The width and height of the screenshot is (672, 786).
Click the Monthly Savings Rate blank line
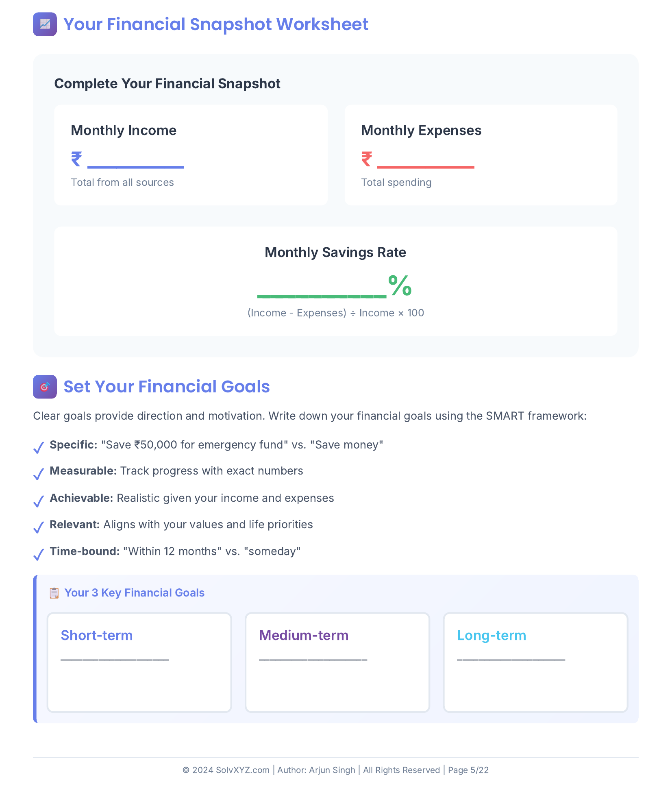[x=322, y=296]
